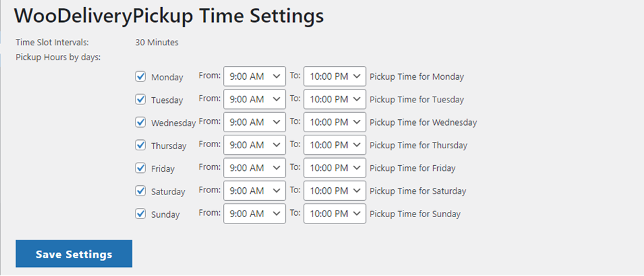Open Sunday's From time dropdown
Screen dimensions: 644x276
pos(254,213)
